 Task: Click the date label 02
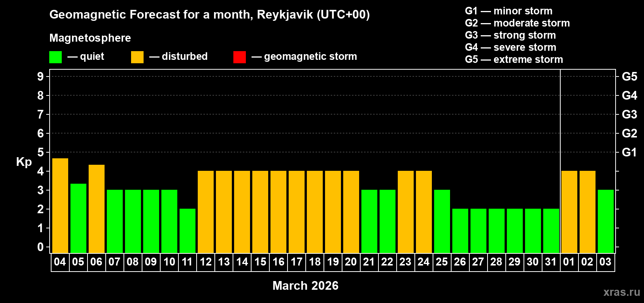[x=587, y=262]
